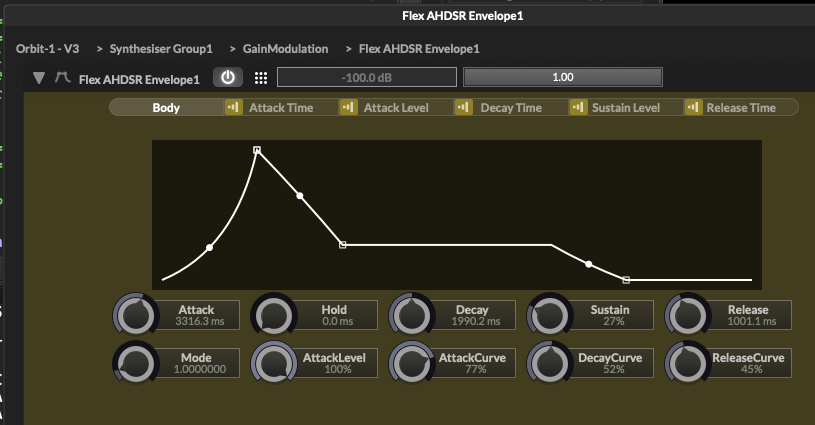Collapse the Flex AHDSR Envelope1 module
This screenshot has height=425, width=815.
(x=39, y=78)
